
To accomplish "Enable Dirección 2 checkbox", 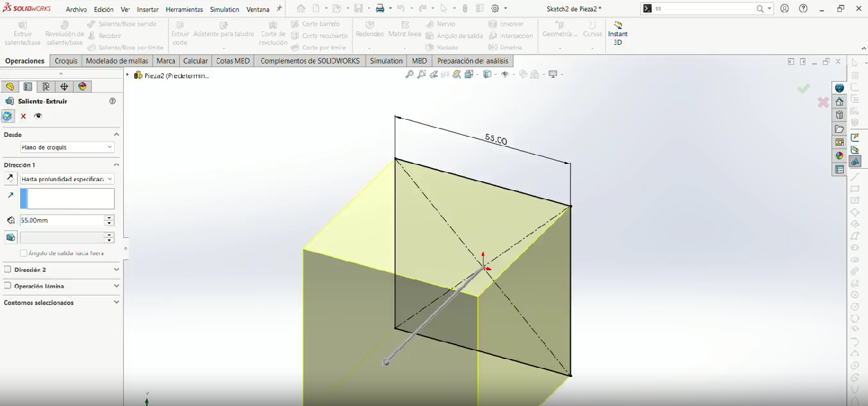I will click(8, 270).
